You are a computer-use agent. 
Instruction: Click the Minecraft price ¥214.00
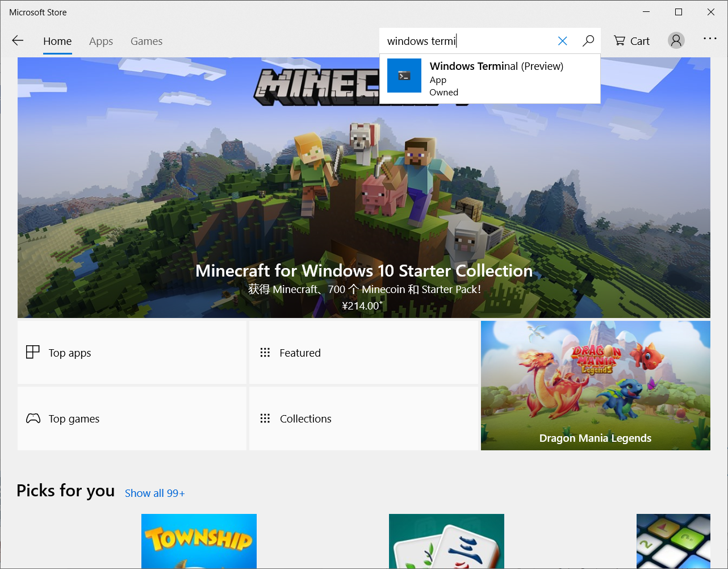click(x=362, y=306)
